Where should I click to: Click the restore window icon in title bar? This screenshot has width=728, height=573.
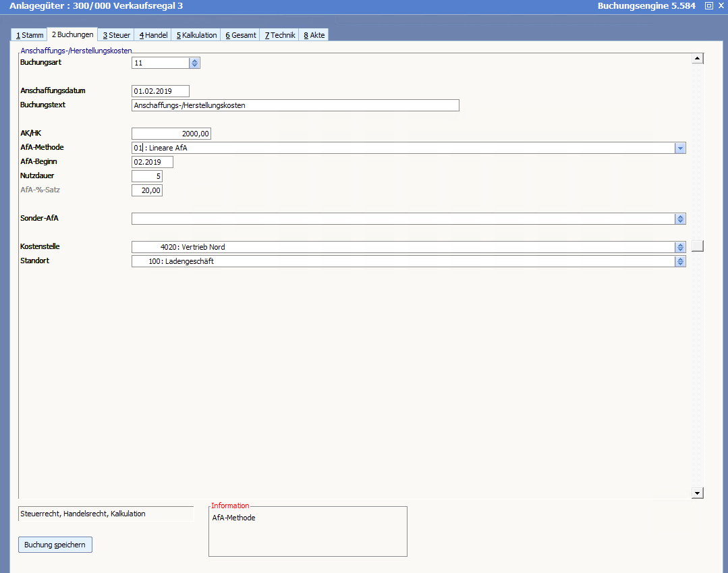pos(708,5)
